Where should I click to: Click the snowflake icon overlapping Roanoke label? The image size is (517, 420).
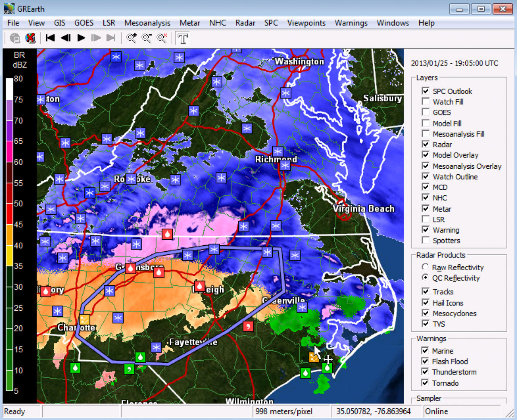click(x=131, y=179)
